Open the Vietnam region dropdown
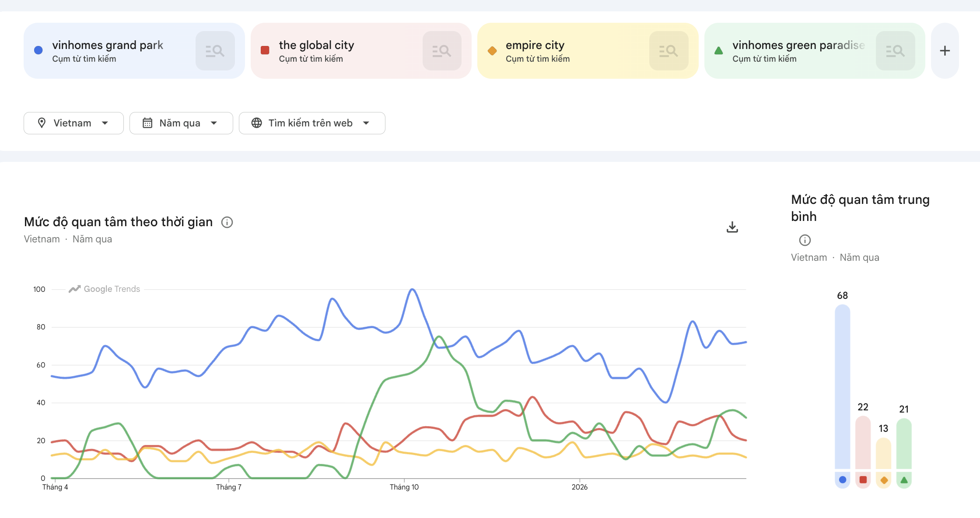The image size is (980, 518). click(x=73, y=123)
